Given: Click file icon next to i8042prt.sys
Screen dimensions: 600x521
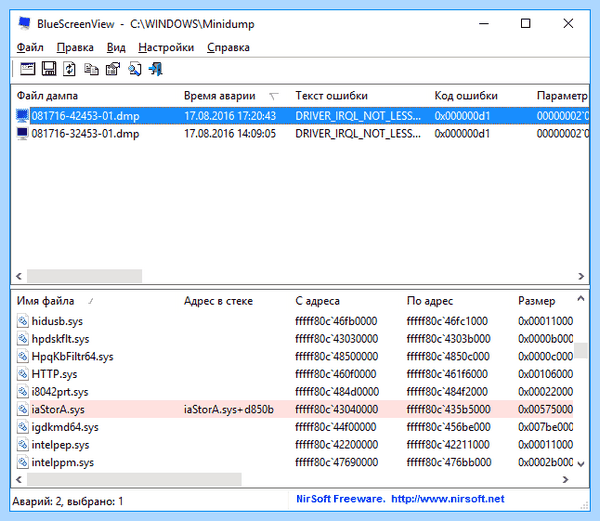Looking at the screenshot, I should pyautogui.click(x=23, y=391).
